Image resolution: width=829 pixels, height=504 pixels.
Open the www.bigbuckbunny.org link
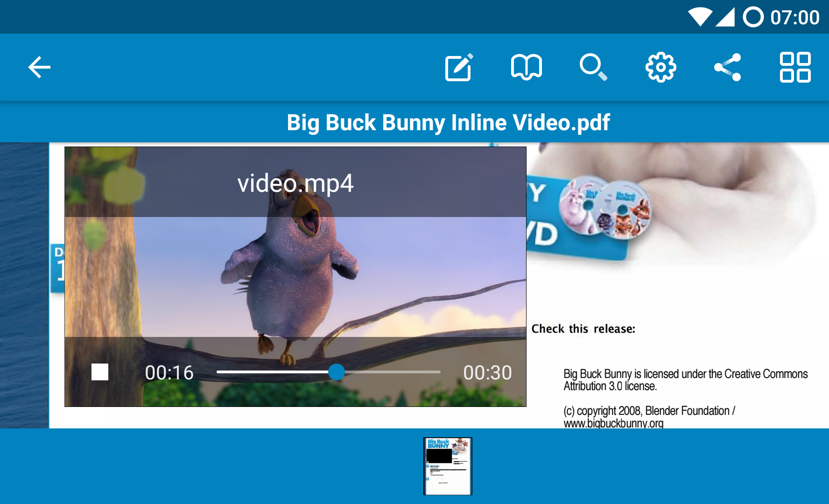[x=613, y=423]
